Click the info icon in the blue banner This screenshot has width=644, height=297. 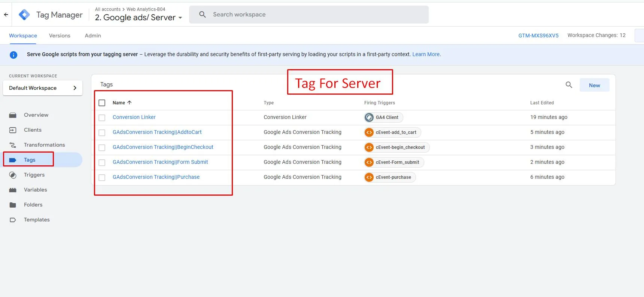click(x=13, y=55)
